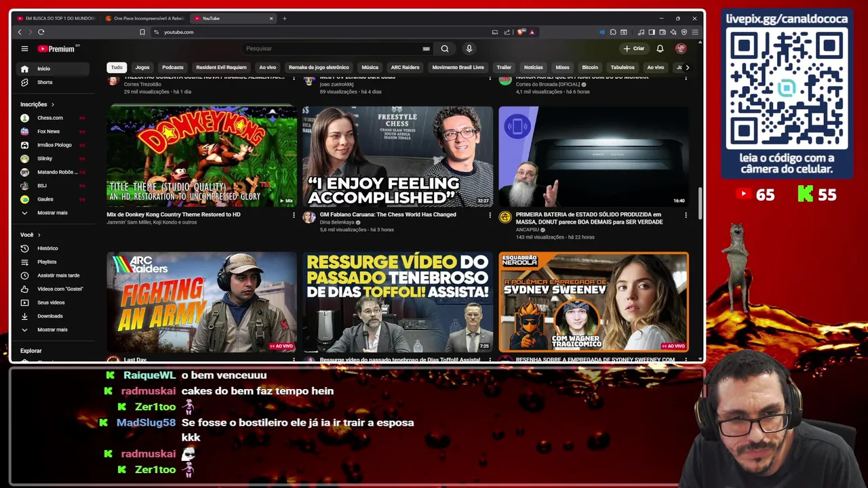Viewport: 868px width, 488px height.
Task: Click video title "Mix de Donkey Kong Country Theme Restored to HD"
Action: coord(174,215)
